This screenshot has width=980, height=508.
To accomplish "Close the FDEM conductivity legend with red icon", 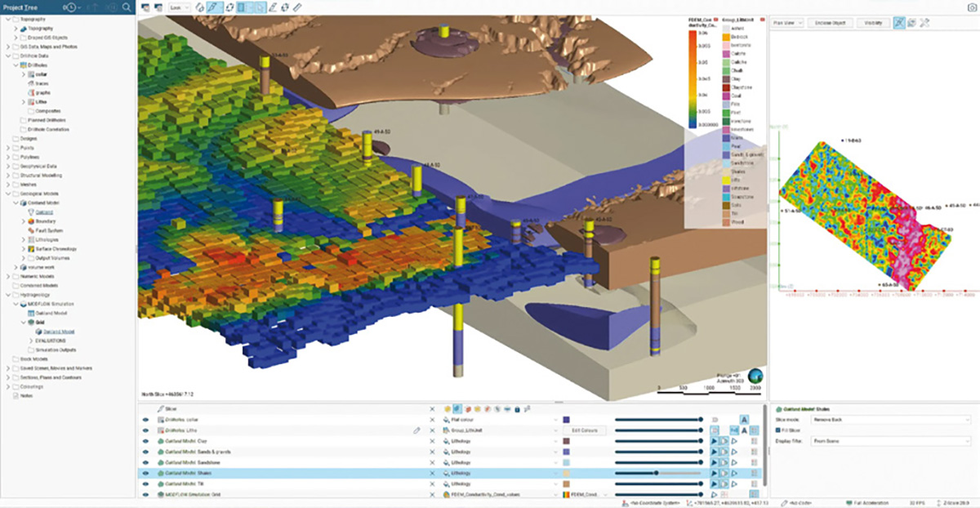I will click(715, 18).
